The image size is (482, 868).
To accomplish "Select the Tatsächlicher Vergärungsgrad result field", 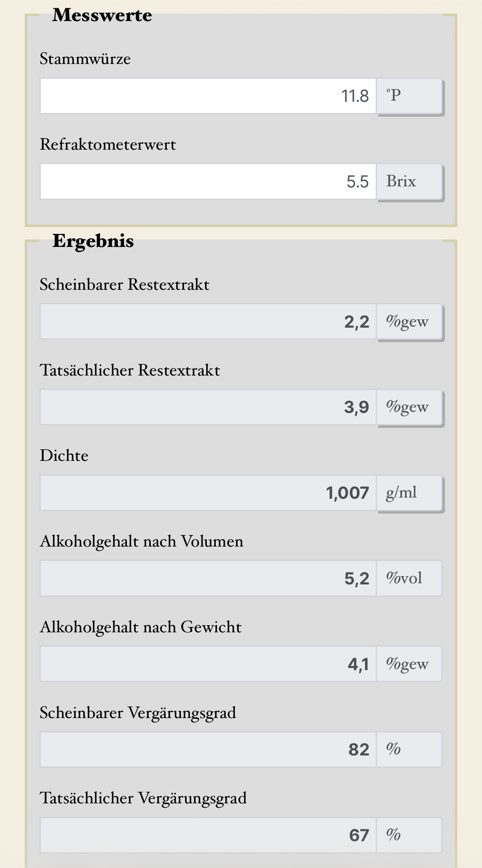I will tap(208, 835).
